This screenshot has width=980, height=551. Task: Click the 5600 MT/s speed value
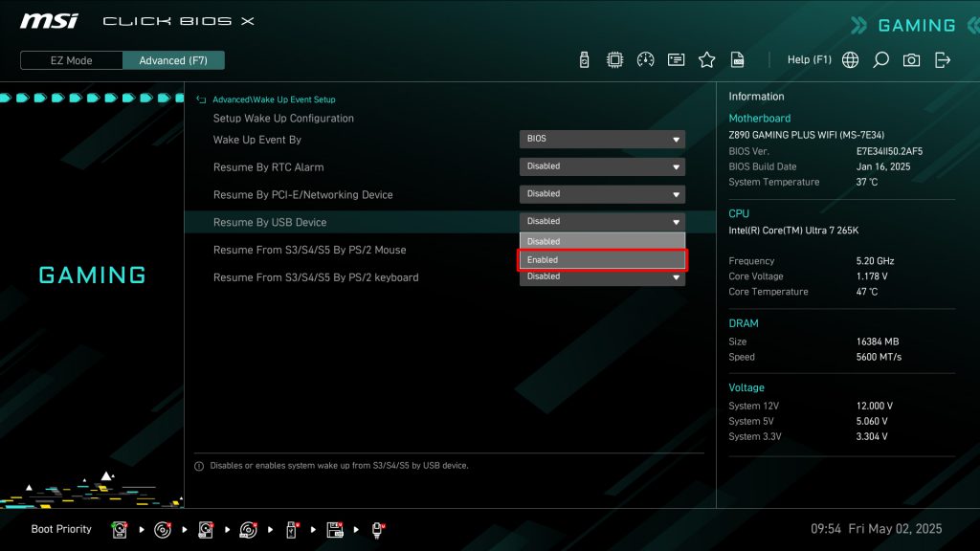879,357
